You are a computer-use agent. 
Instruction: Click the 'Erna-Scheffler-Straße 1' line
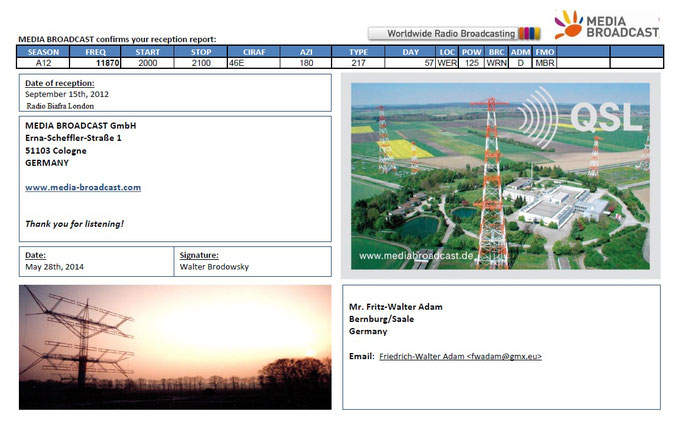[73, 138]
